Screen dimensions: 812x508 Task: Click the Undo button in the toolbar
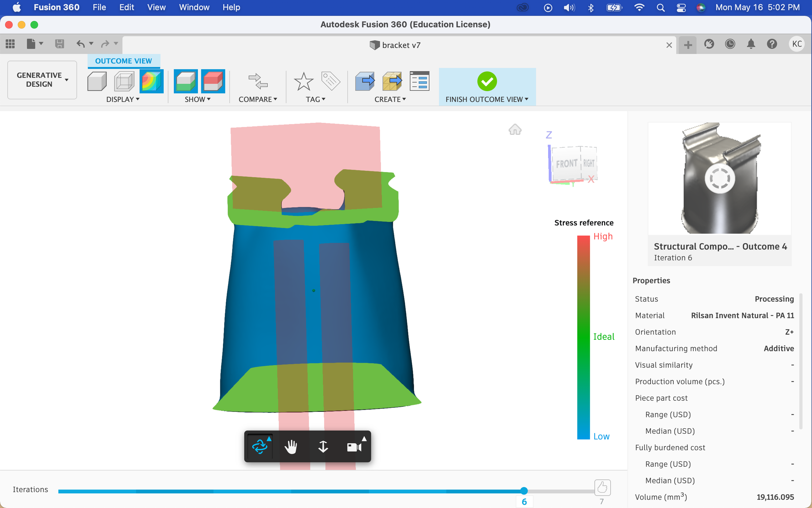[81, 44]
